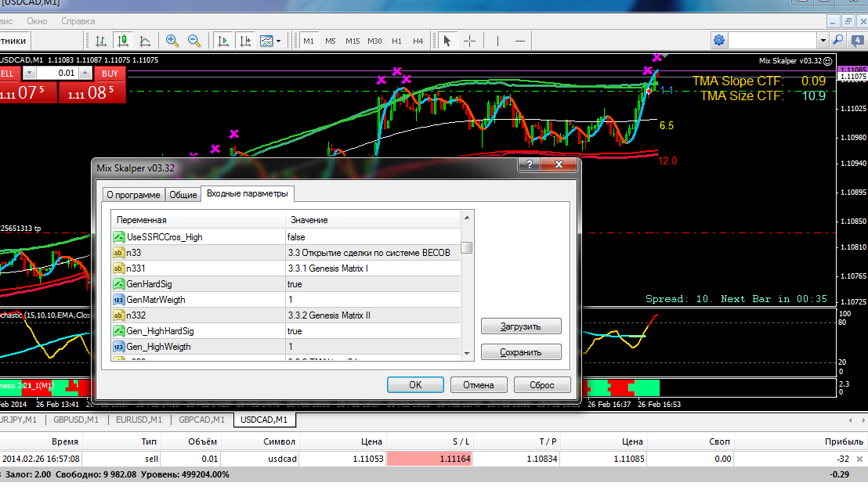868x490 pixels.
Task: Select the GenMatrWeigth parameter row
Action: tap(286, 300)
